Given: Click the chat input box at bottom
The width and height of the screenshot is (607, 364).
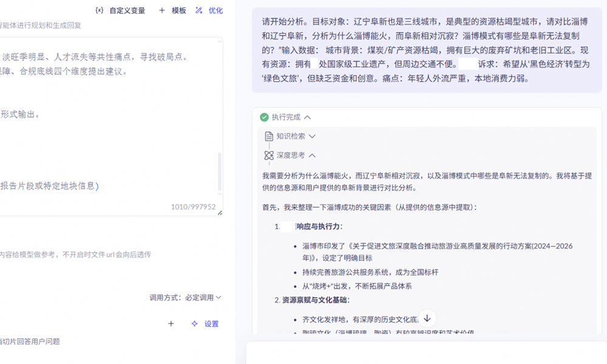Looking at the screenshot, I should click(x=426, y=353).
